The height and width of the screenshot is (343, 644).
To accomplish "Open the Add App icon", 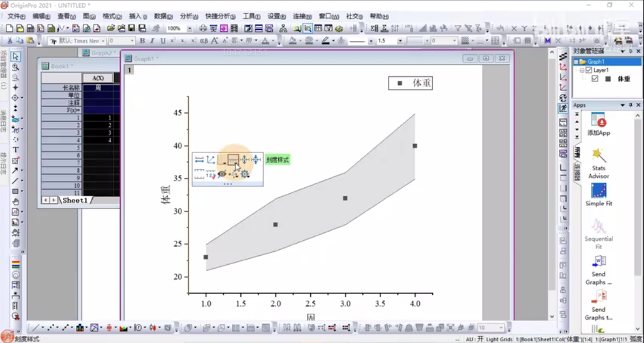I will (x=598, y=125).
